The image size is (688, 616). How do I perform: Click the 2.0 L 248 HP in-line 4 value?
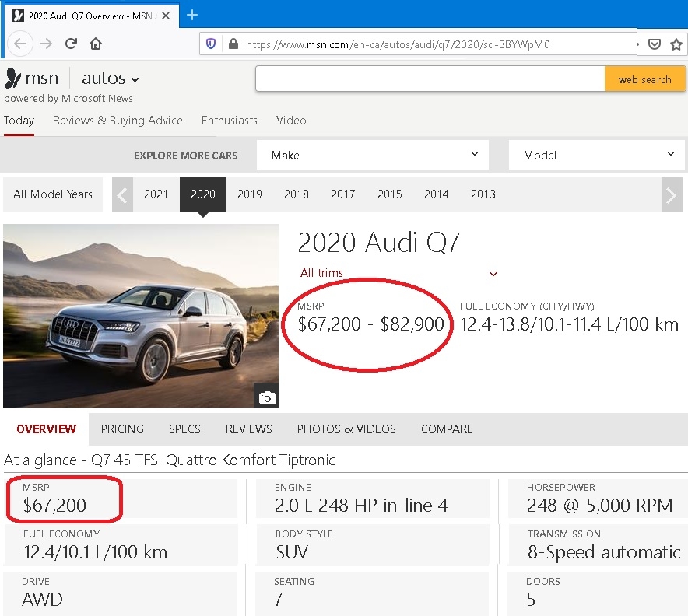361,506
